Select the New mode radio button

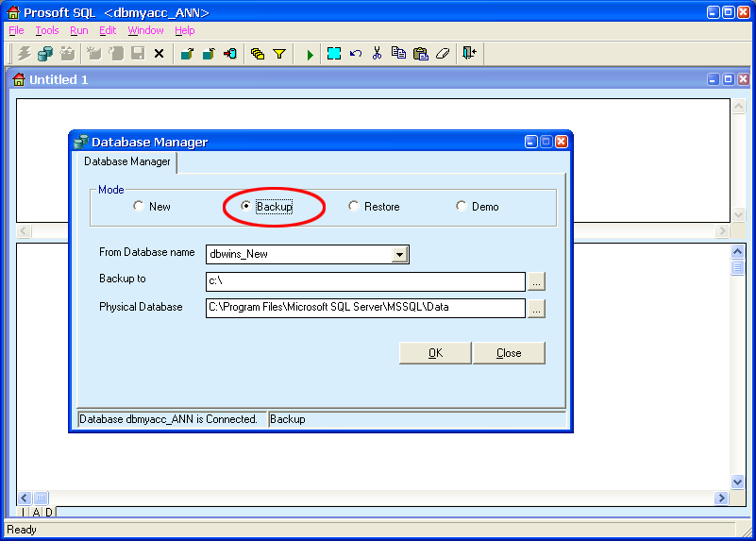[x=139, y=206]
